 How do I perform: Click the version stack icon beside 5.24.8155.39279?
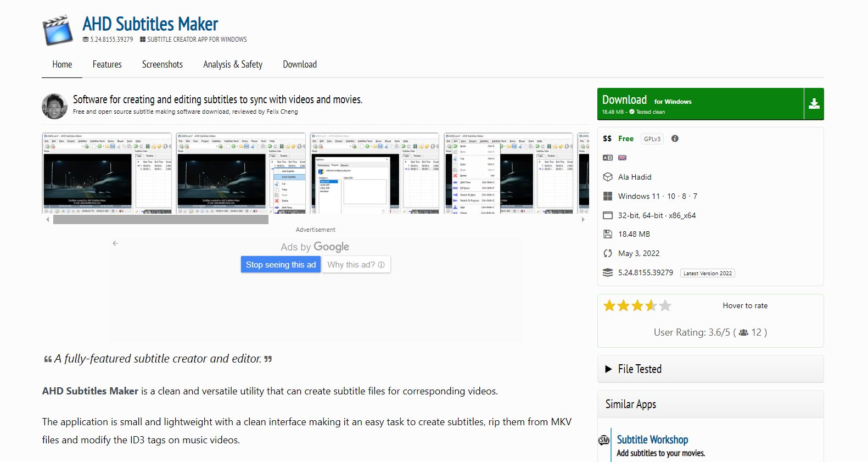(608, 272)
